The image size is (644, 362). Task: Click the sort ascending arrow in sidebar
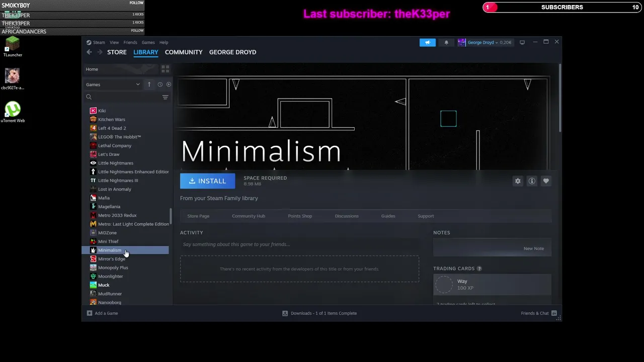[149, 84]
